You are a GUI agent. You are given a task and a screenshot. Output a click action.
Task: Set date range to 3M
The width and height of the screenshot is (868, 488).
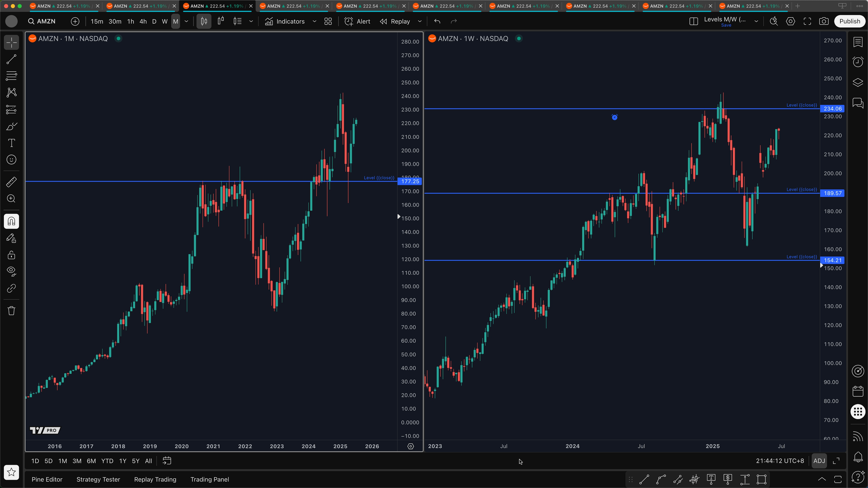pos(77,461)
